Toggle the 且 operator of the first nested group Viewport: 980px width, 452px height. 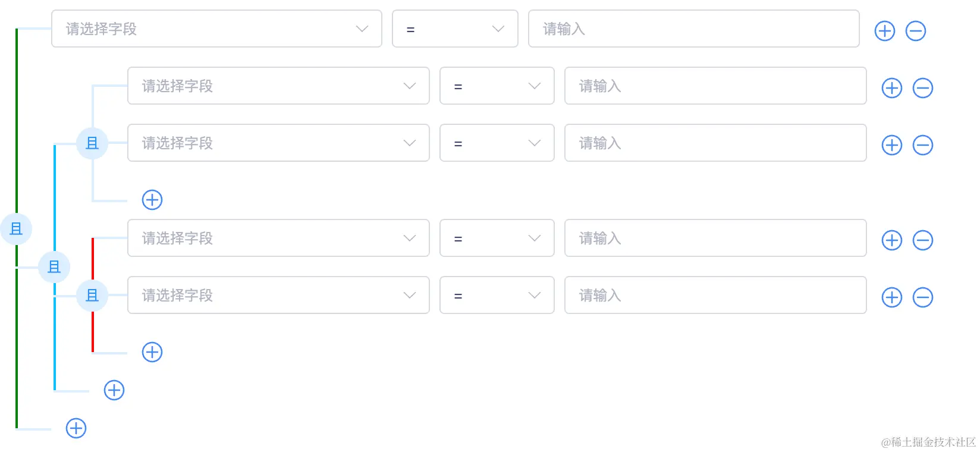[92, 143]
